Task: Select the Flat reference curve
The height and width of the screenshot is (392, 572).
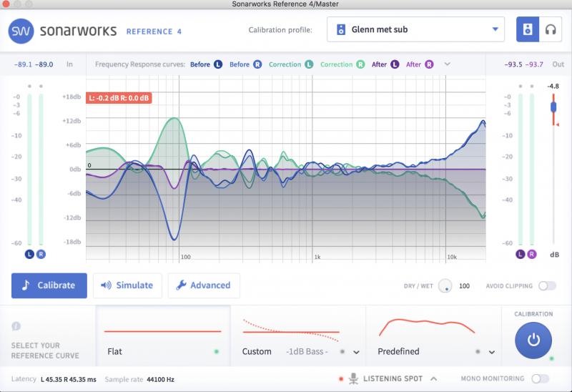Action: click(163, 335)
